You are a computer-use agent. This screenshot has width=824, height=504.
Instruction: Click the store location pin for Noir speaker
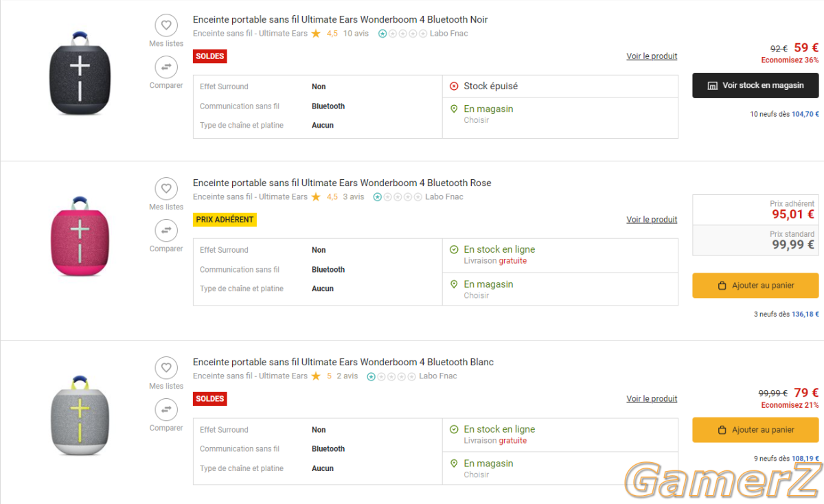pos(454,108)
